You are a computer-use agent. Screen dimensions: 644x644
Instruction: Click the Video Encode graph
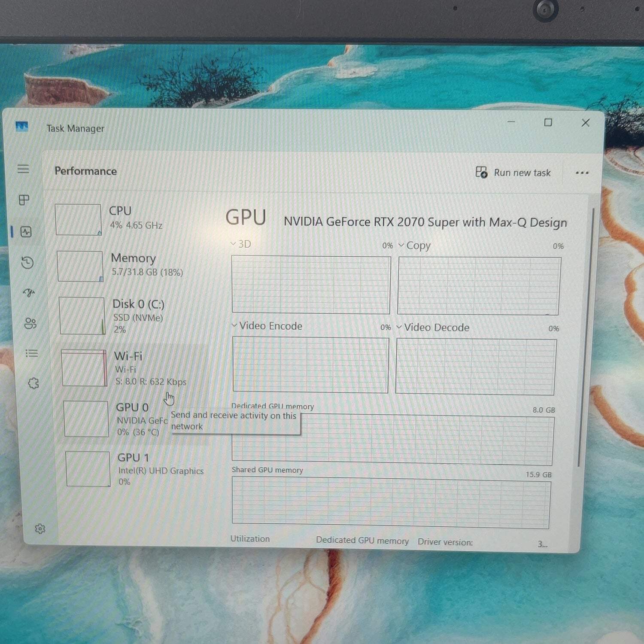pyautogui.click(x=310, y=365)
